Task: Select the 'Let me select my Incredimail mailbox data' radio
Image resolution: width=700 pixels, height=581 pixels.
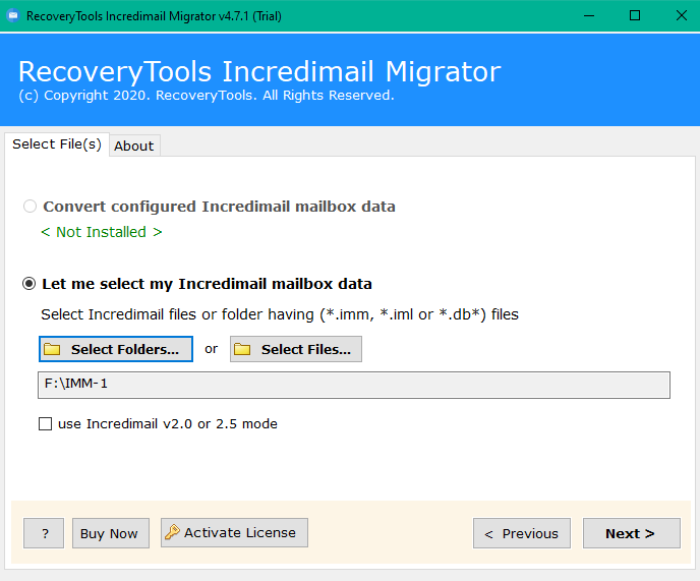Action: pos(29,284)
